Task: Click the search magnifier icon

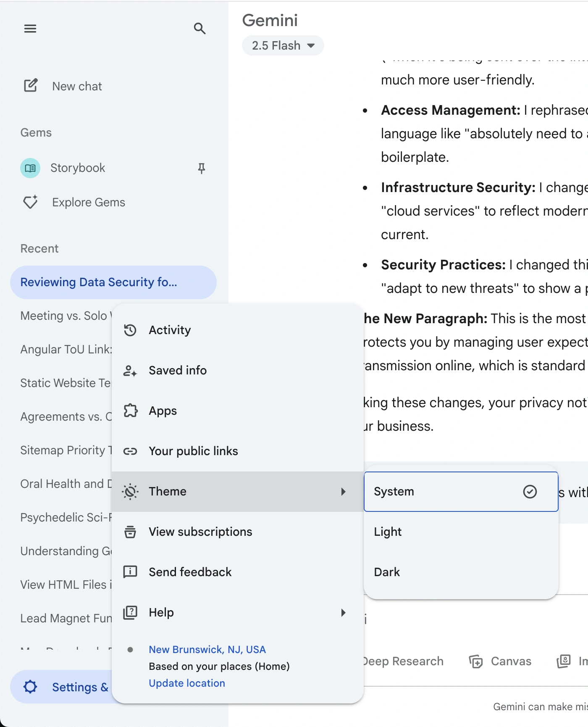Action: coord(199,29)
